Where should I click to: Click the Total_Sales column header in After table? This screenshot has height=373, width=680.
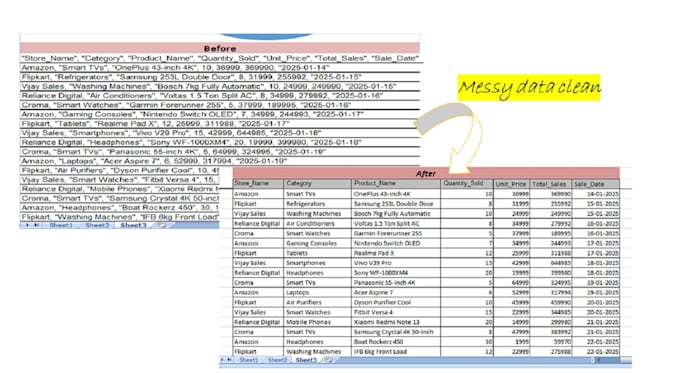coord(551,183)
